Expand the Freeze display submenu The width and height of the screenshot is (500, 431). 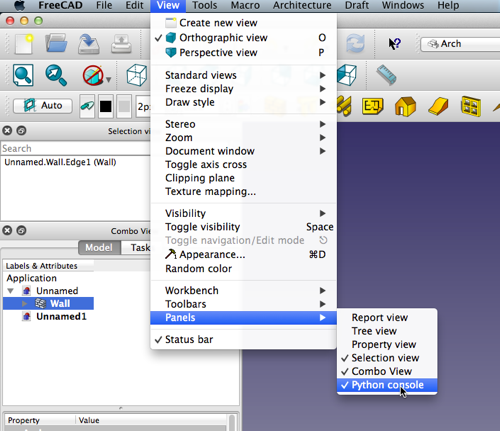[x=243, y=89]
